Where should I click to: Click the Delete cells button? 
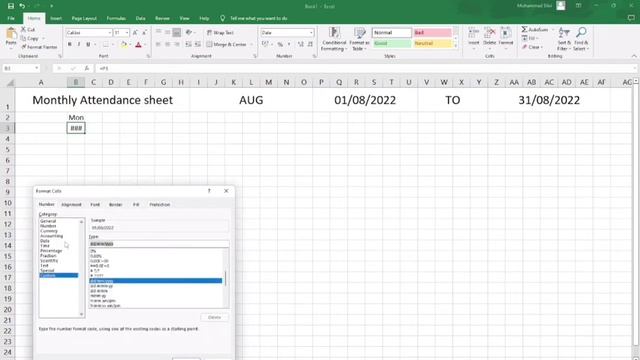pyautogui.click(x=489, y=38)
